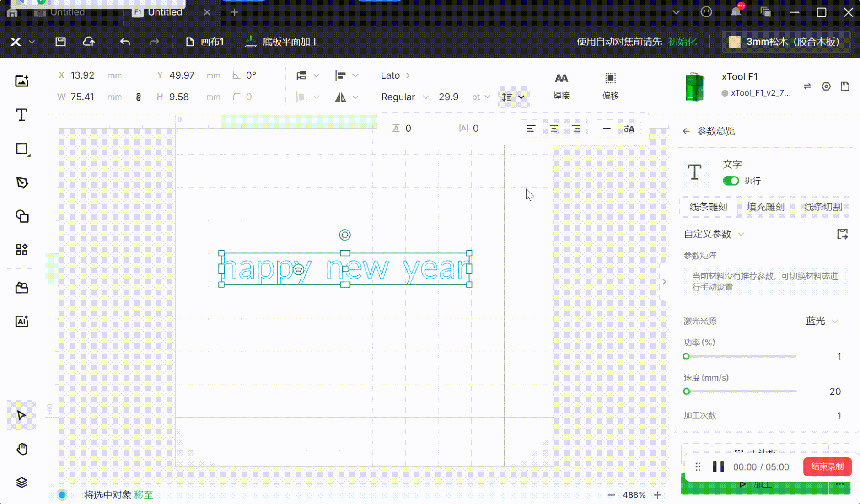Open the Regular font style dropdown

coord(404,97)
